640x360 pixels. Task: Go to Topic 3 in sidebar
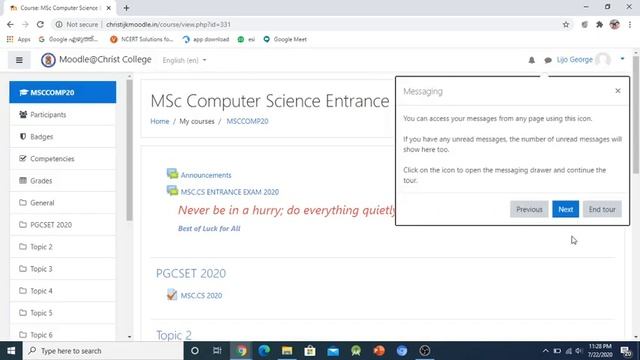pyautogui.click(x=62, y=269)
